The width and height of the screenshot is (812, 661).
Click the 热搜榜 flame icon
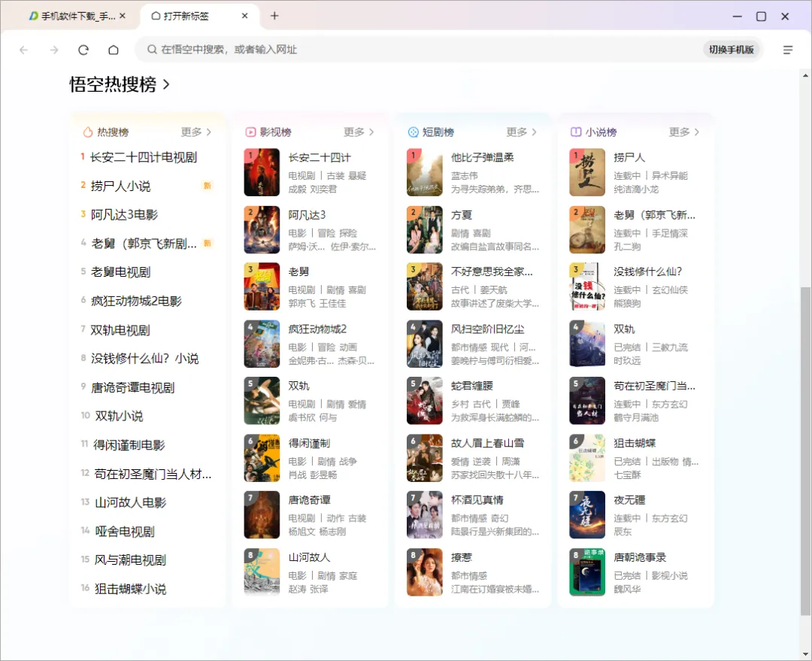88,132
